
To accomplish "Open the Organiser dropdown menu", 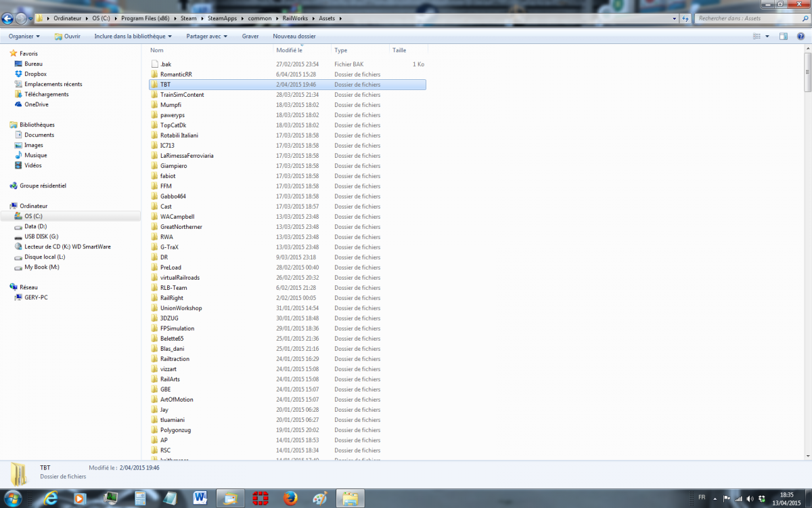I will pyautogui.click(x=24, y=36).
